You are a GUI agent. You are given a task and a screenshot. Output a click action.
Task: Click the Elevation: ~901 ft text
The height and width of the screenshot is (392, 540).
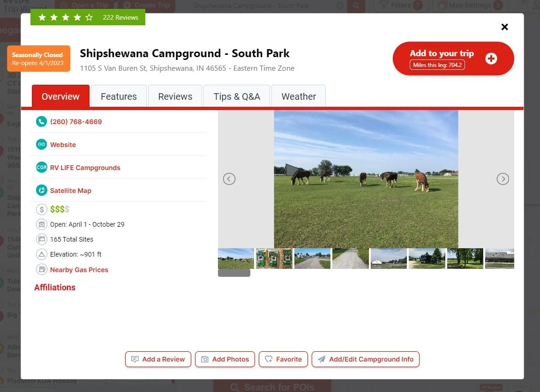(x=76, y=254)
